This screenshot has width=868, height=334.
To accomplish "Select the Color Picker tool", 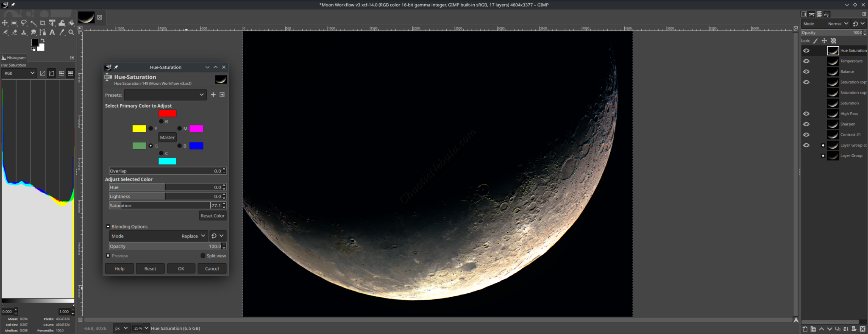I will tap(62, 32).
